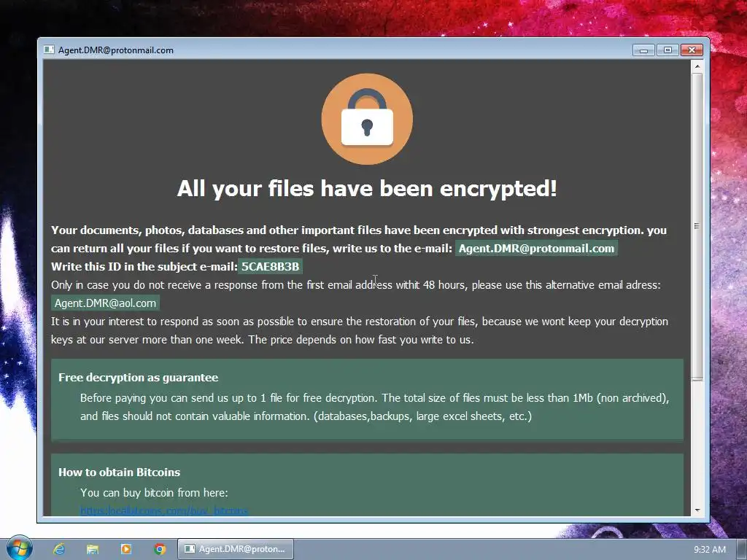Open Windows Media Player taskbar icon
This screenshot has width=747, height=560.
pyautogui.click(x=126, y=549)
